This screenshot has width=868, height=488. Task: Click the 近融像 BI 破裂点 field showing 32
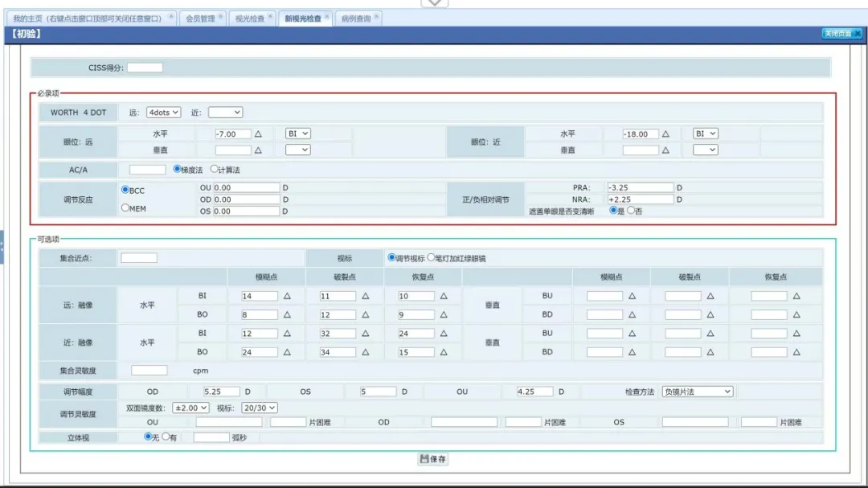pyautogui.click(x=338, y=334)
